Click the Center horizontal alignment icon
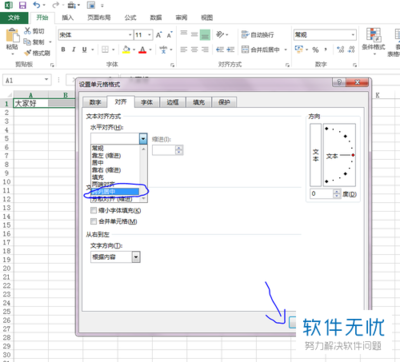Viewport: 400px width, 362px height. (x=194, y=50)
